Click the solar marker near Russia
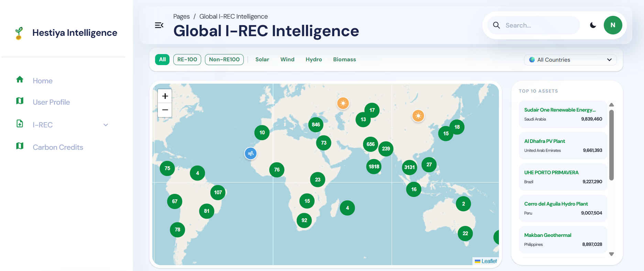Image resolution: width=644 pixels, height=271 pixels. pos(343,103)
